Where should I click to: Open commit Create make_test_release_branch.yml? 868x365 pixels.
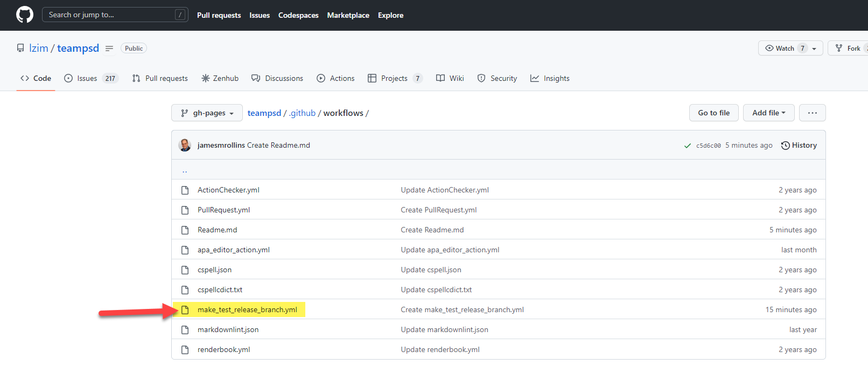(x=462, y=309)
